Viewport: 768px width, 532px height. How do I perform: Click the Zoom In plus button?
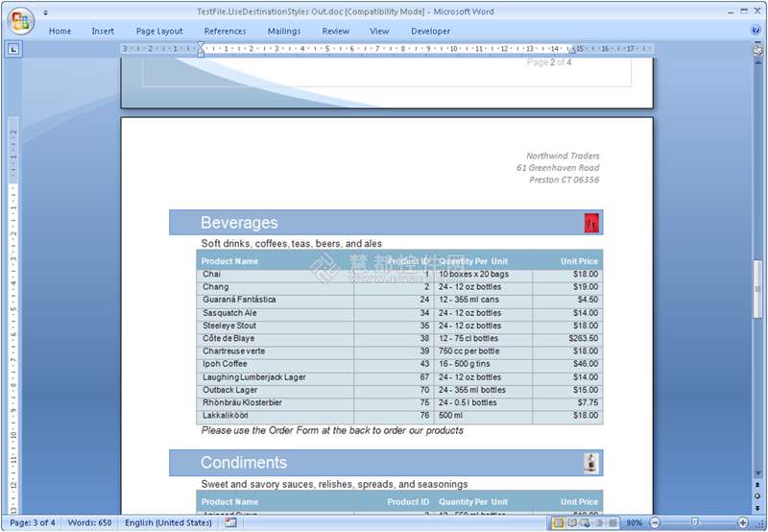coord(743,522)
